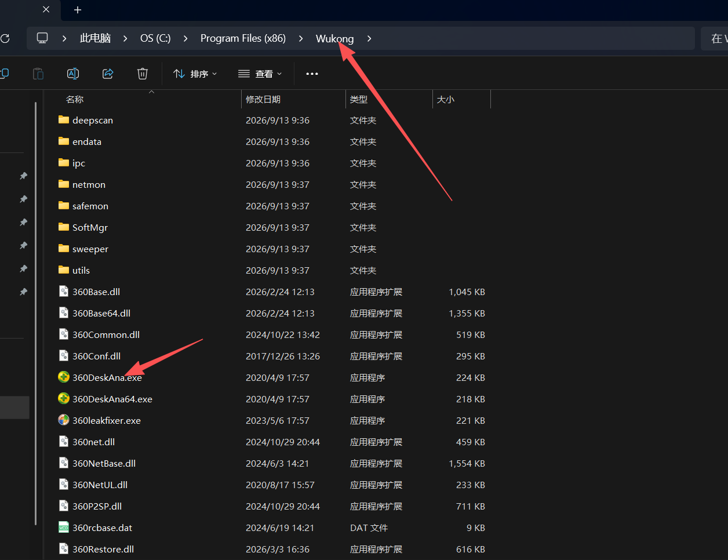Open the 查看 view dropdown
This screenshot has height=560, width=728.
(x=260, y=74)
